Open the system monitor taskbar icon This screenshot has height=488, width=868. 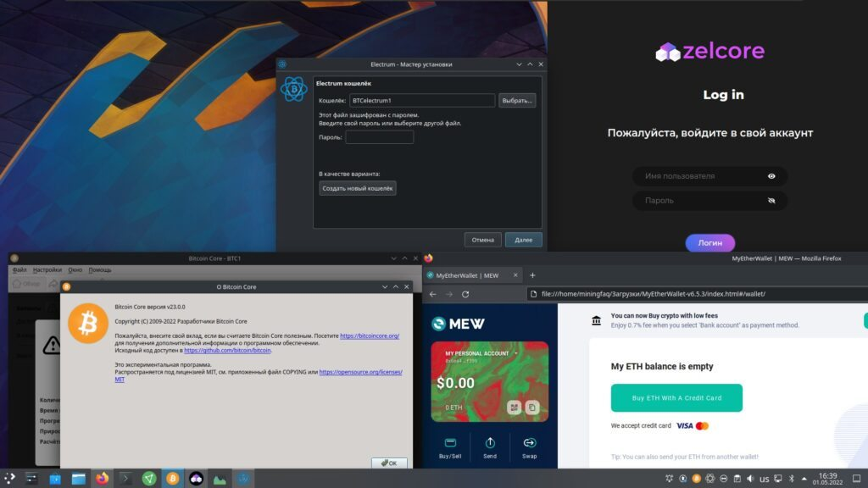tap(220, 480)
